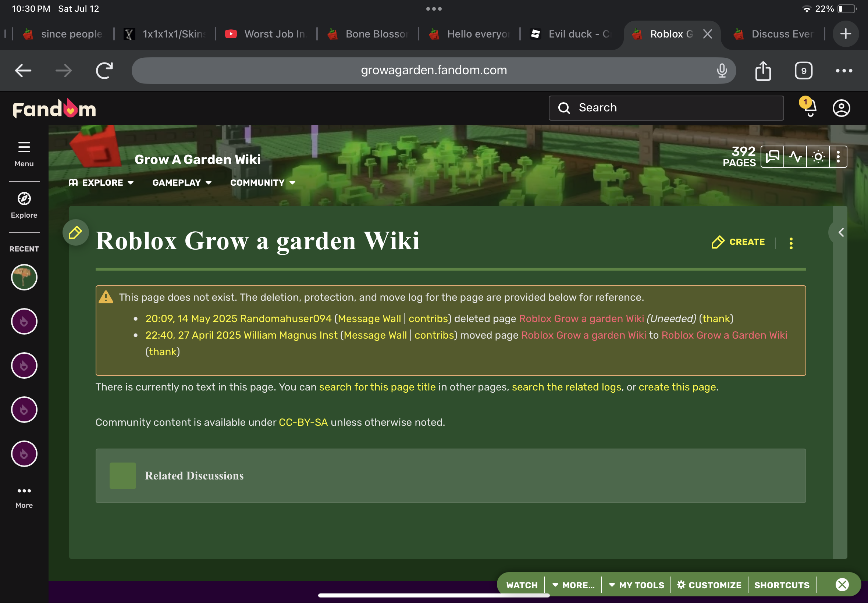This screenshot has height=603, width=868.
Task: Open the browser three-dot menu
Action: pos(844,71)
